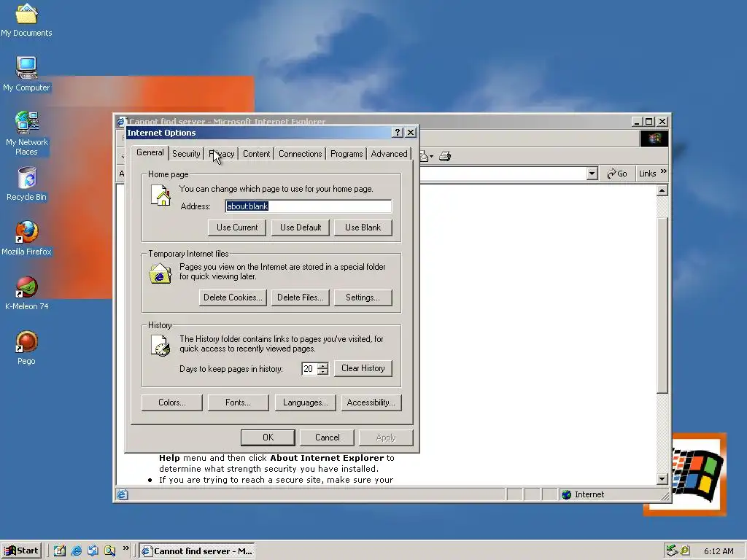Click the Internet zone globe icon in status bar
The width and height of the screenshot is (747, 560).
[566, 494]
